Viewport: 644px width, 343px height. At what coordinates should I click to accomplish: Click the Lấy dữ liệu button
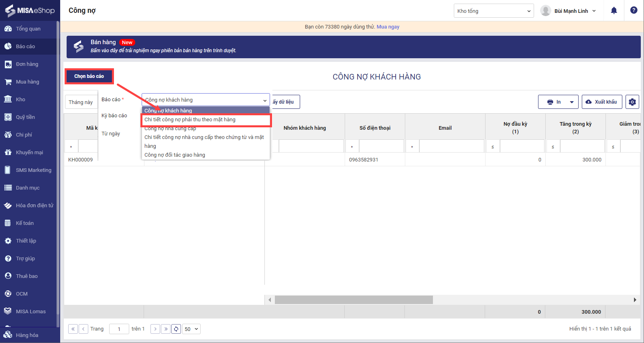tap(285, 102)
